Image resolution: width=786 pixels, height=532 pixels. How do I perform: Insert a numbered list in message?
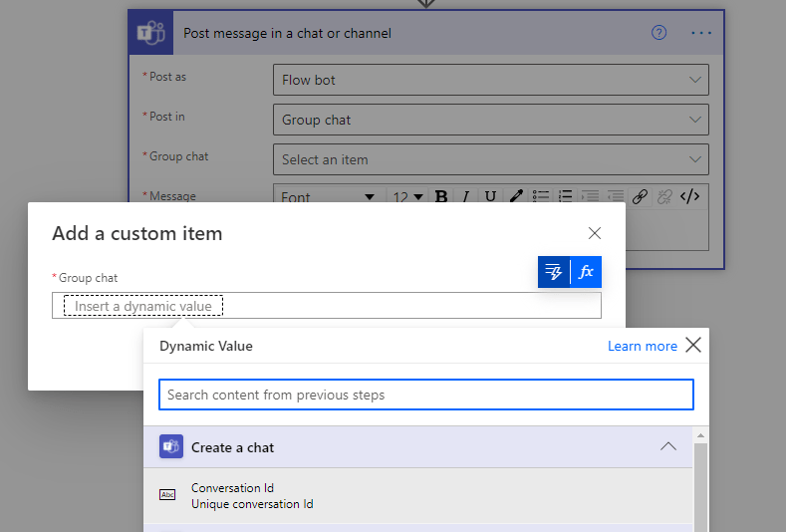566,196
